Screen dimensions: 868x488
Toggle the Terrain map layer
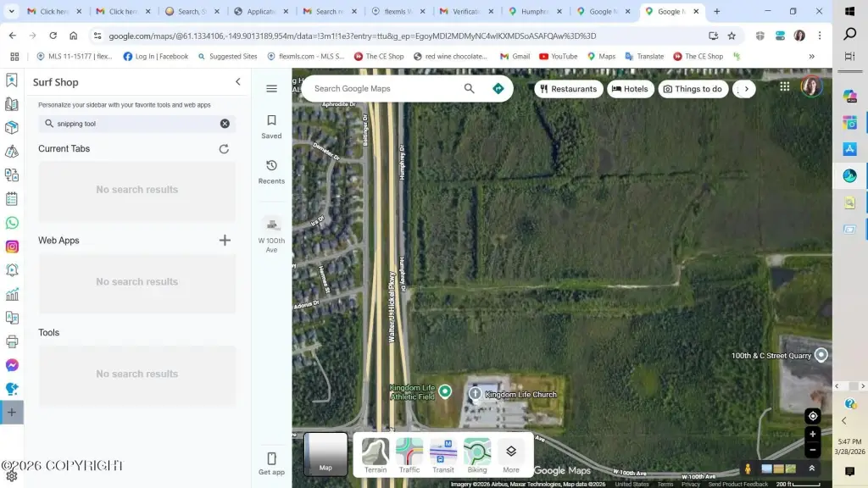coord(376,456)
